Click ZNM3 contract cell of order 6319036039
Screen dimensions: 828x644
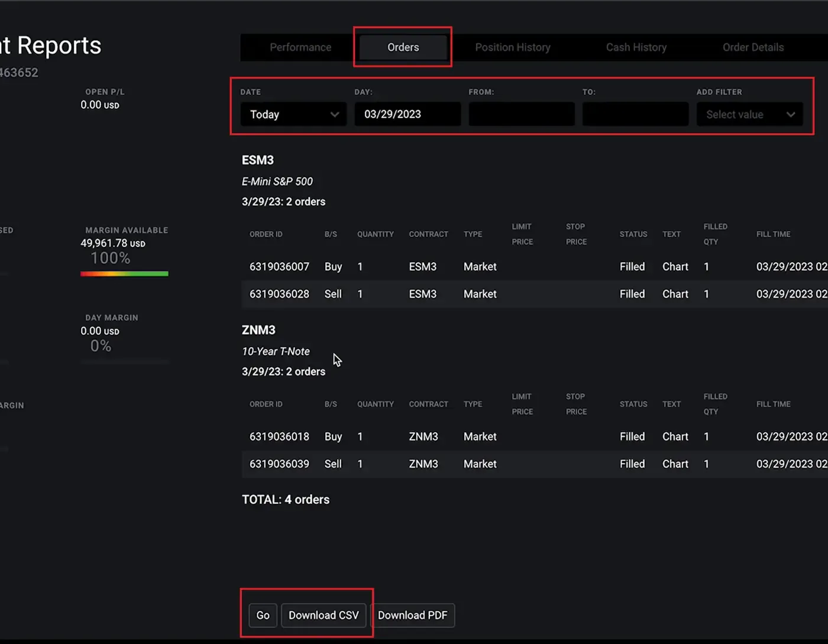point(423,464)
